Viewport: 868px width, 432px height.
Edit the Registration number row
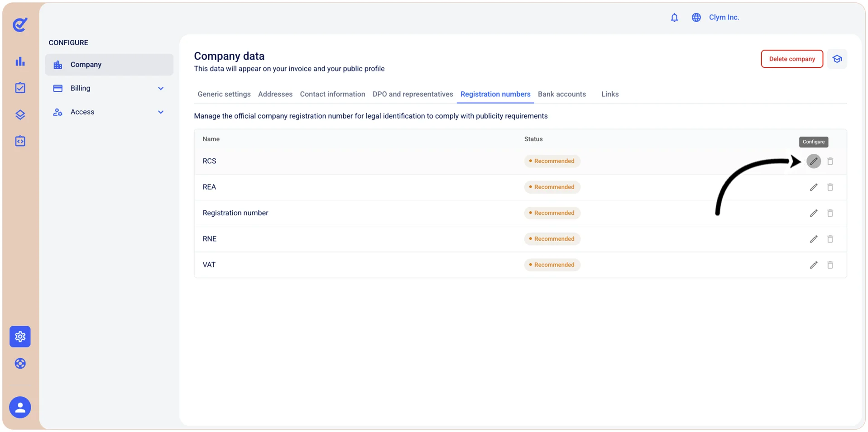click(813, 213)
